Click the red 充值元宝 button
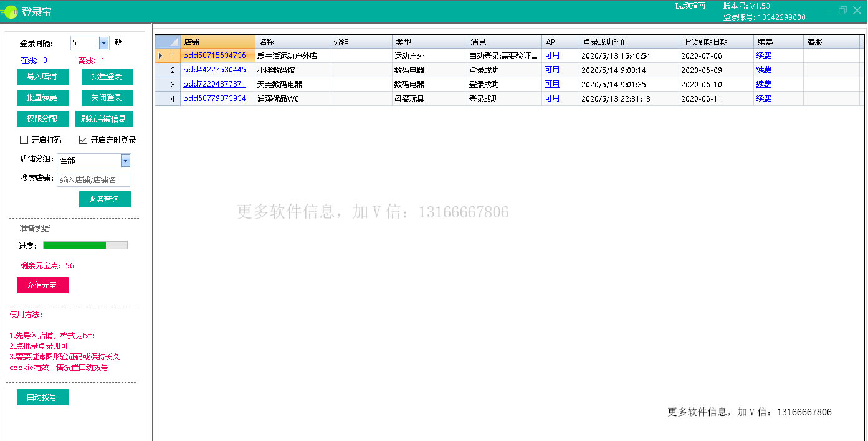 pos(42,285)
